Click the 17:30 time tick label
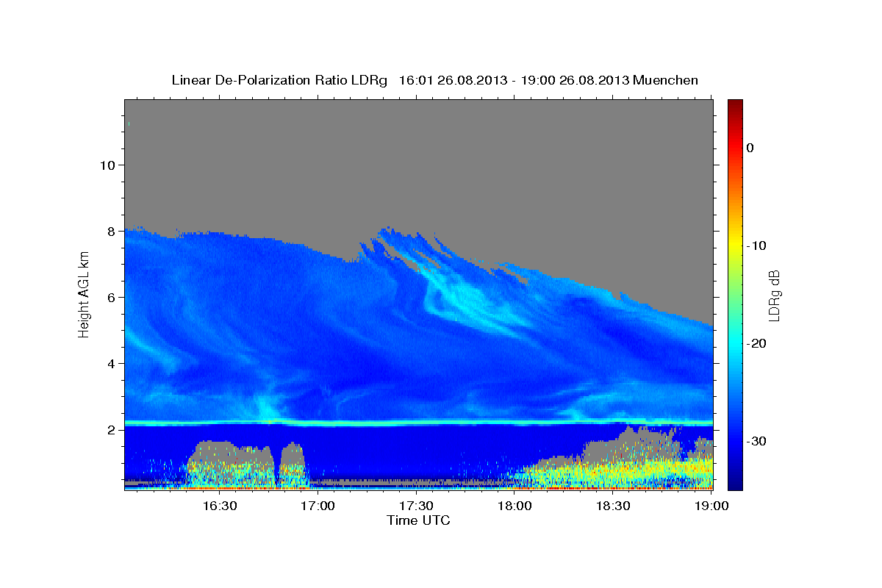 [417, 506]
